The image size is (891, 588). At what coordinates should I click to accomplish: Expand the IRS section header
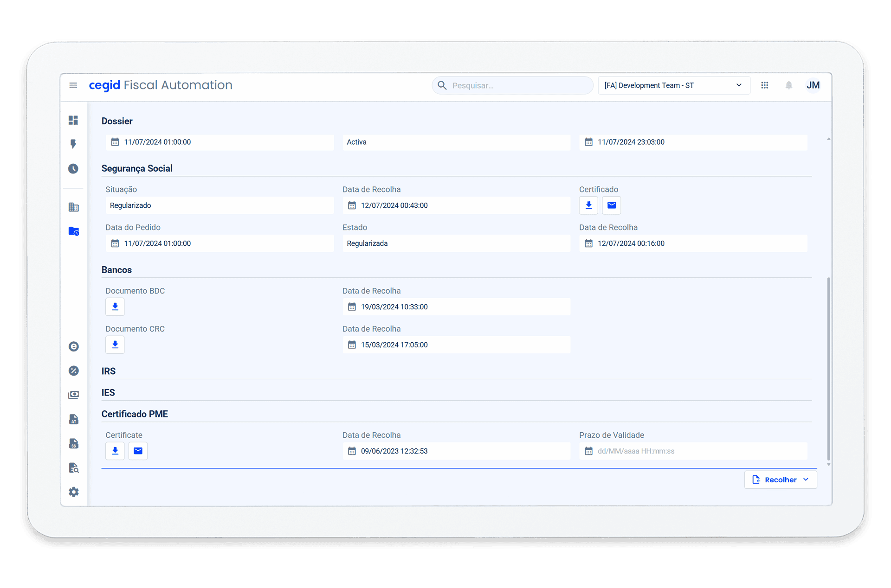pos(109,371)
